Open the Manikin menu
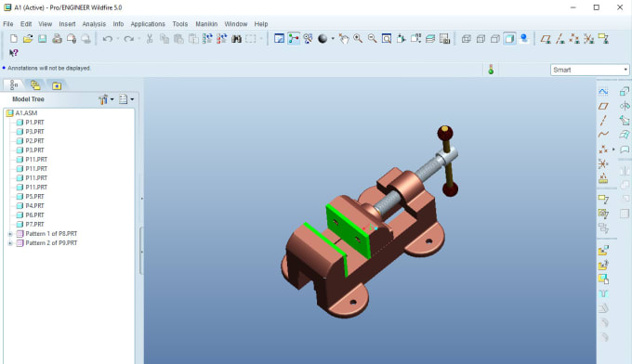The image size is (632, 364). click(x=206, y=24)
